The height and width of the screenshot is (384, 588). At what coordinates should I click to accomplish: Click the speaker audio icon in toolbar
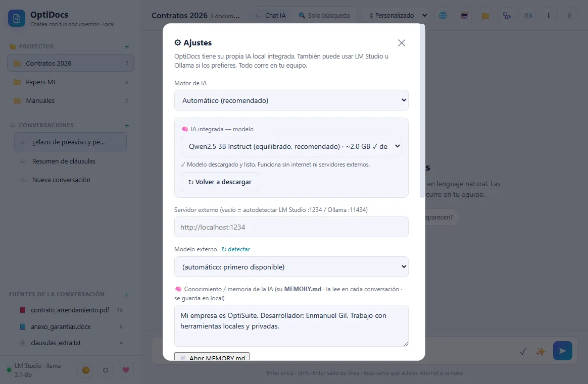(528, 15)
